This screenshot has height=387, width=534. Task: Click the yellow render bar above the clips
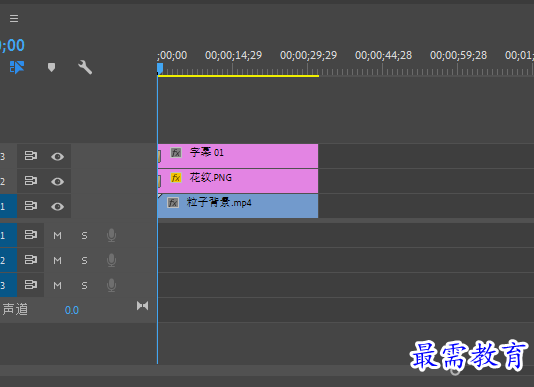(238, 76)
